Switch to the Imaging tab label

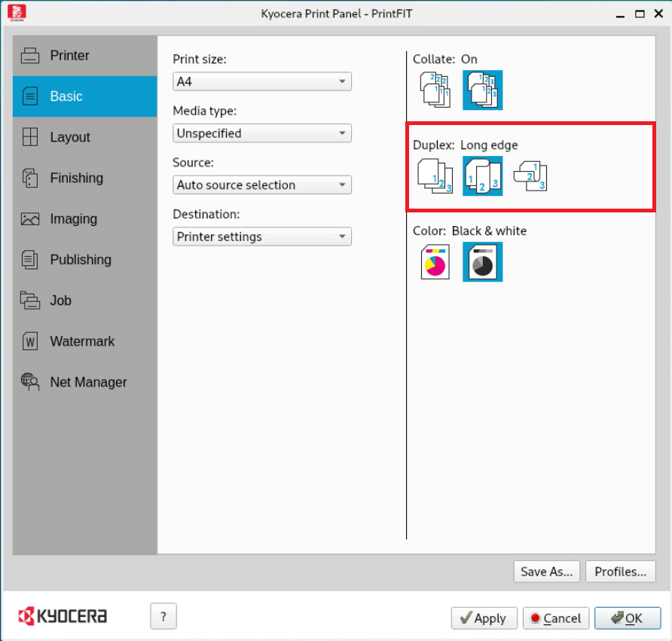click(73, 219)
